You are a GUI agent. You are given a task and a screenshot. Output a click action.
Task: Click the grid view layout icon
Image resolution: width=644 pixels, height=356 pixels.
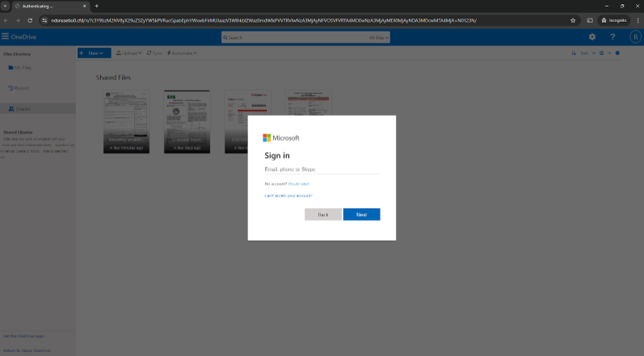coord(601,53)
